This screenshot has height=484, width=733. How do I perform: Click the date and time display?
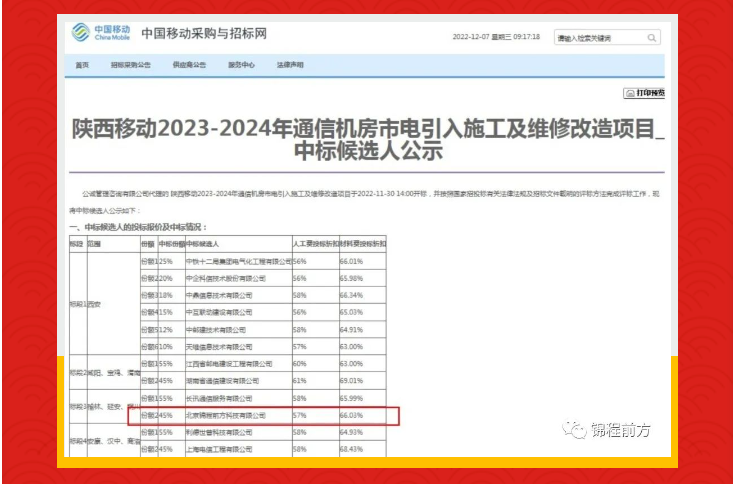click(x=496, y=37)
